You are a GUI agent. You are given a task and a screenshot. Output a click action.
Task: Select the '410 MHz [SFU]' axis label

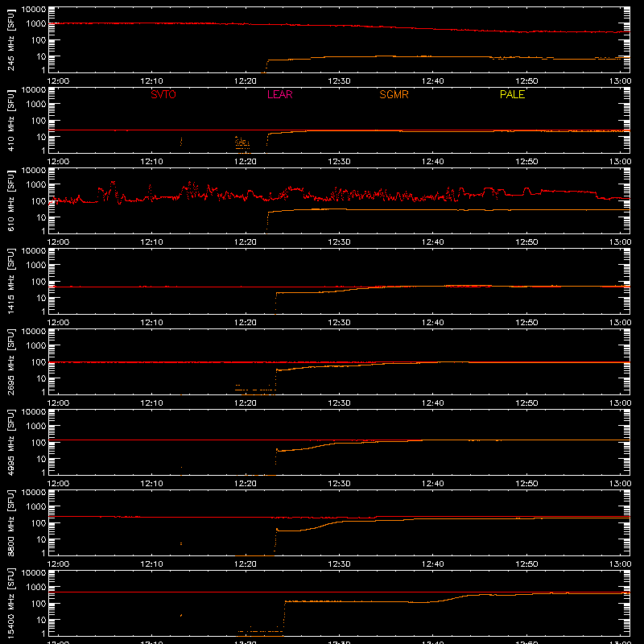11,120
